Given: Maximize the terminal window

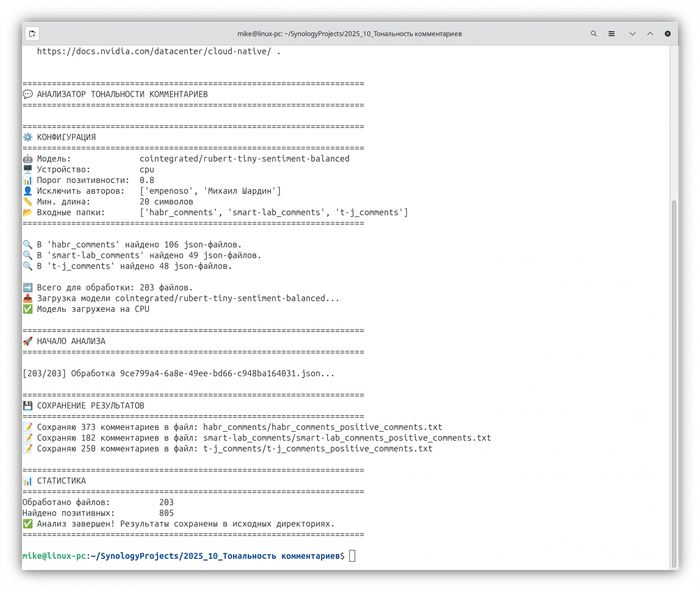Looking at the screenshot, I should 649,33.
